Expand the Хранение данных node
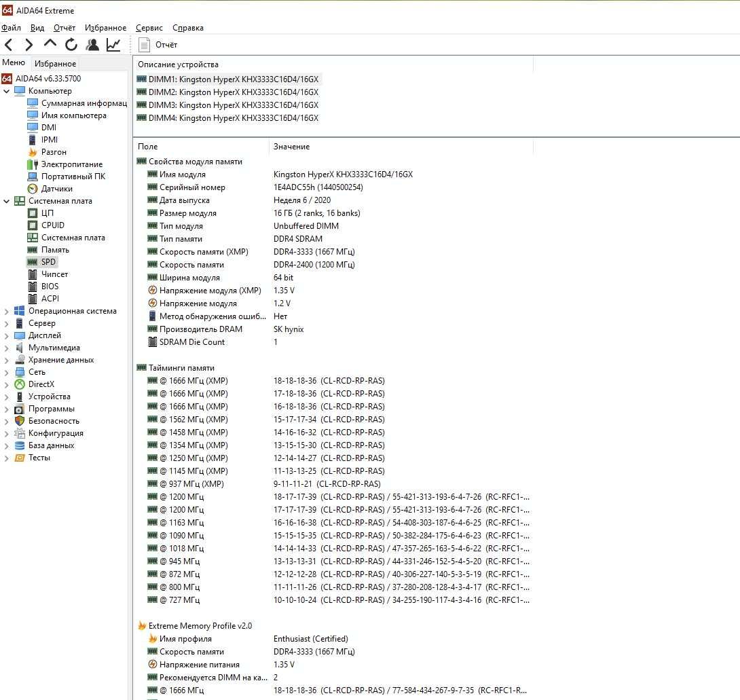This screenshot has height=700, width=740. 7,360
